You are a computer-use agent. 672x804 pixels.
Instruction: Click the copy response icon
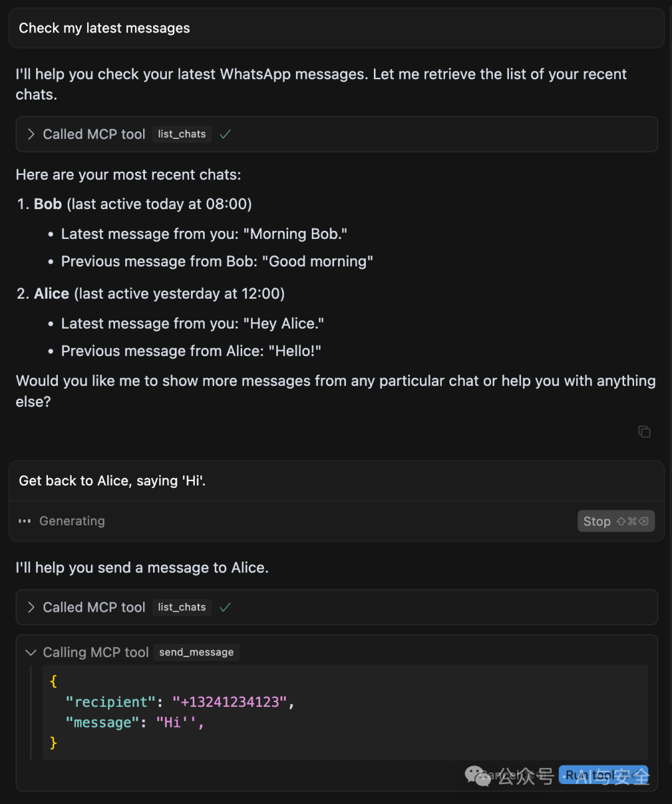pyautogui.click(x=645, y=432)
